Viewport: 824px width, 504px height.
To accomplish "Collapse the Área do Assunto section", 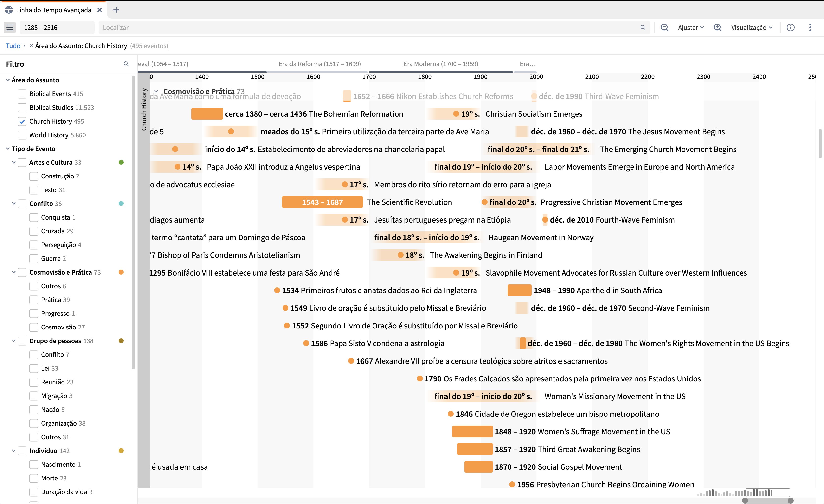I will point(8,80).
